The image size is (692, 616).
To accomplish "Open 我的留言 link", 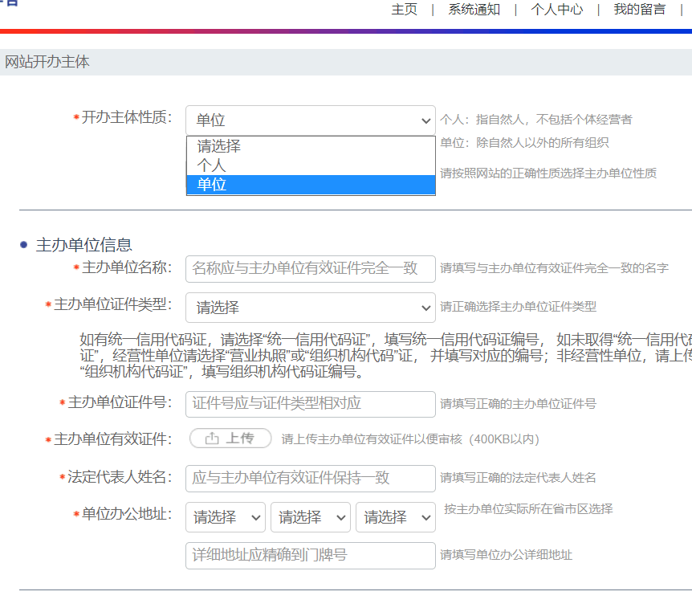I will click(639, 10).
